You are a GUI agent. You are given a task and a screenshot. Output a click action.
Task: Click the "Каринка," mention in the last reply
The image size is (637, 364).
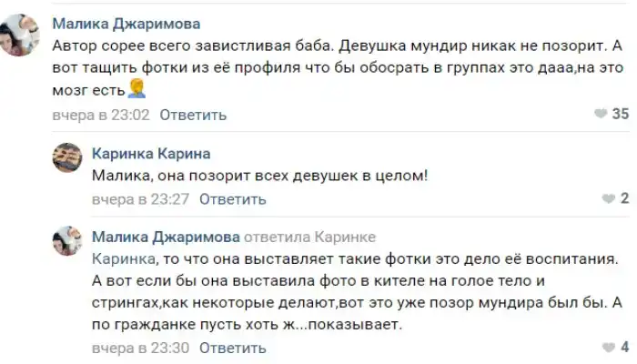point(121,258)
